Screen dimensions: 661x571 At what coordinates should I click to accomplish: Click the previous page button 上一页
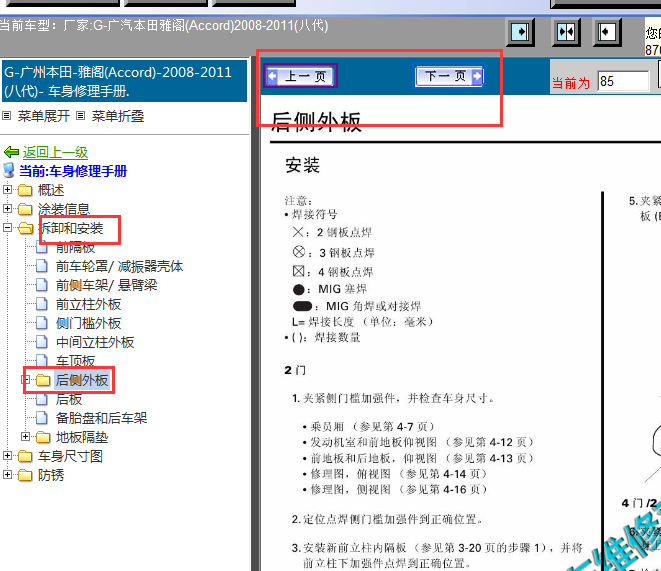(300, 76)
